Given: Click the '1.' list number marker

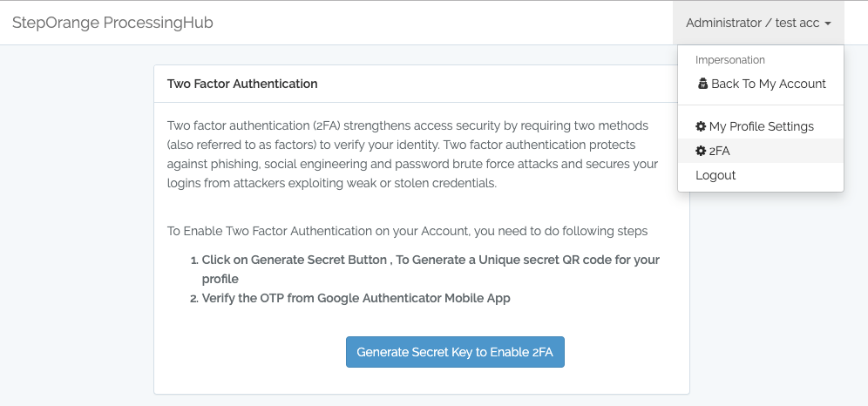Looking at the screenshot, I should [x=193, y=261].
